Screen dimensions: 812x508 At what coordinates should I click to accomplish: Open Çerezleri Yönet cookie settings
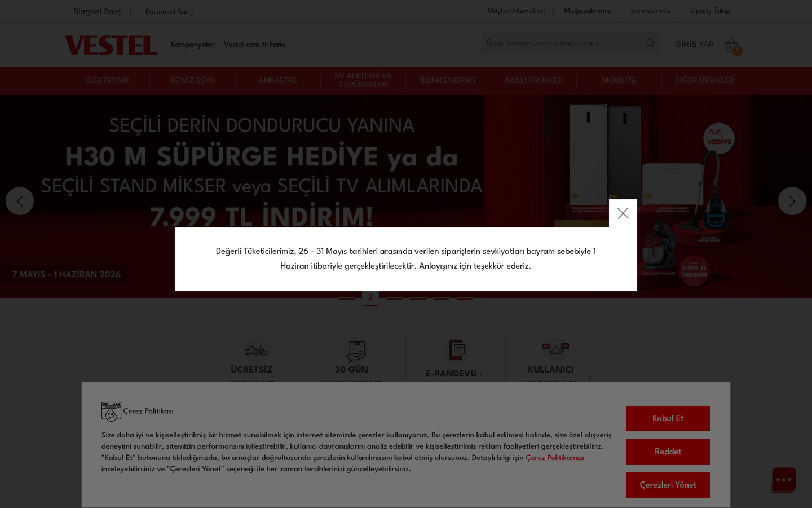pyautogui.click(x=668, y=485)
